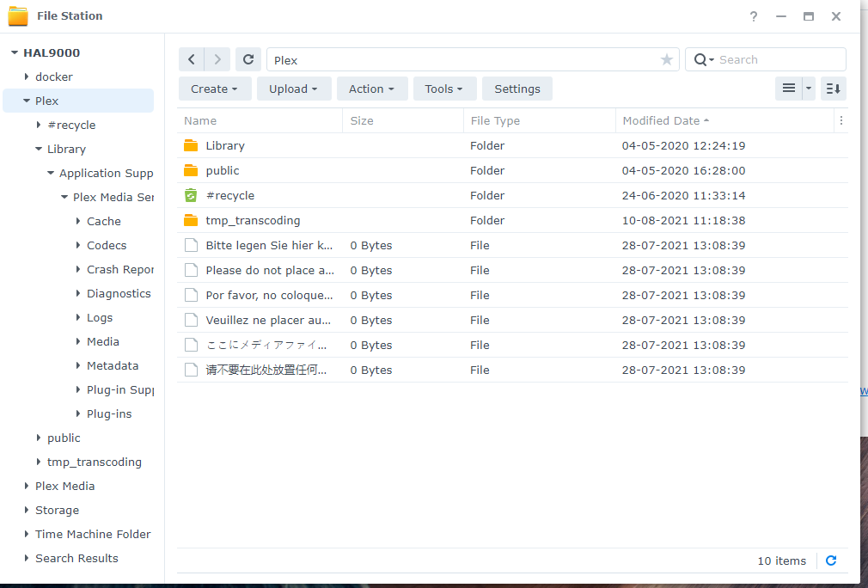Open the Action dropdown menu
Image resolution: width=868 pixels, height=588 pixels.
click(x=372, y=89)
